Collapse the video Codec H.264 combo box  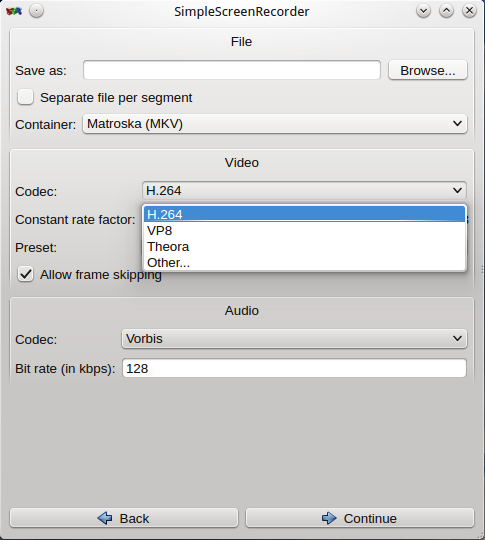point(304,190)
